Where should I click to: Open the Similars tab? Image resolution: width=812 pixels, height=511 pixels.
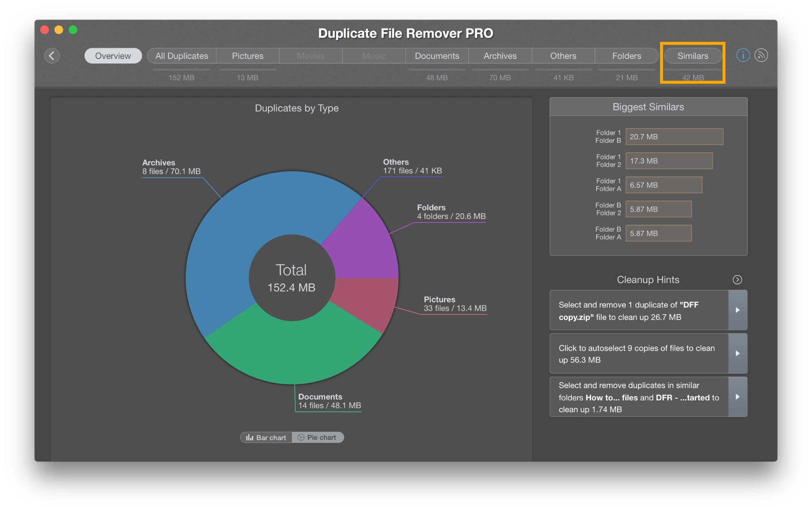(x=692, y=56)
